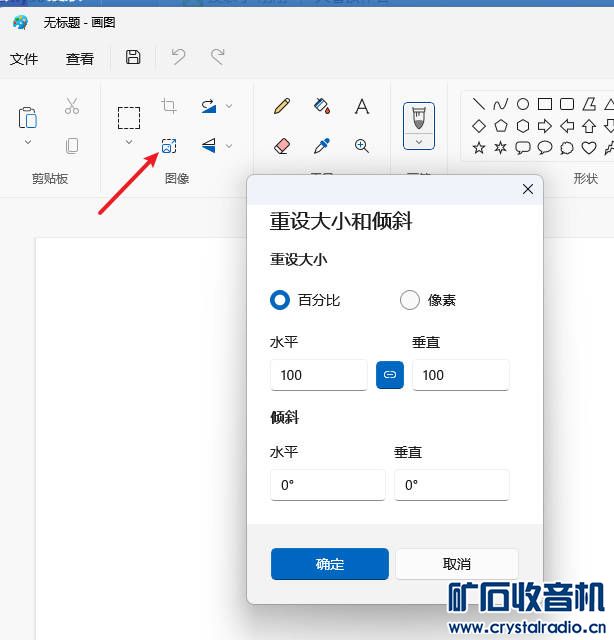
Task: Click the skew 水平 degrees field
Action: click(x=328, y=484)
